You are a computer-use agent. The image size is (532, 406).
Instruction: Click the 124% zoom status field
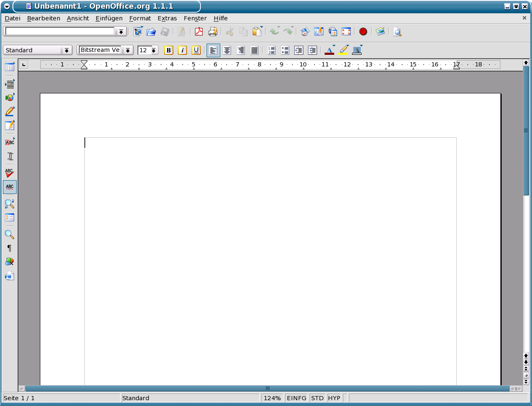click(x=272, y=398)
